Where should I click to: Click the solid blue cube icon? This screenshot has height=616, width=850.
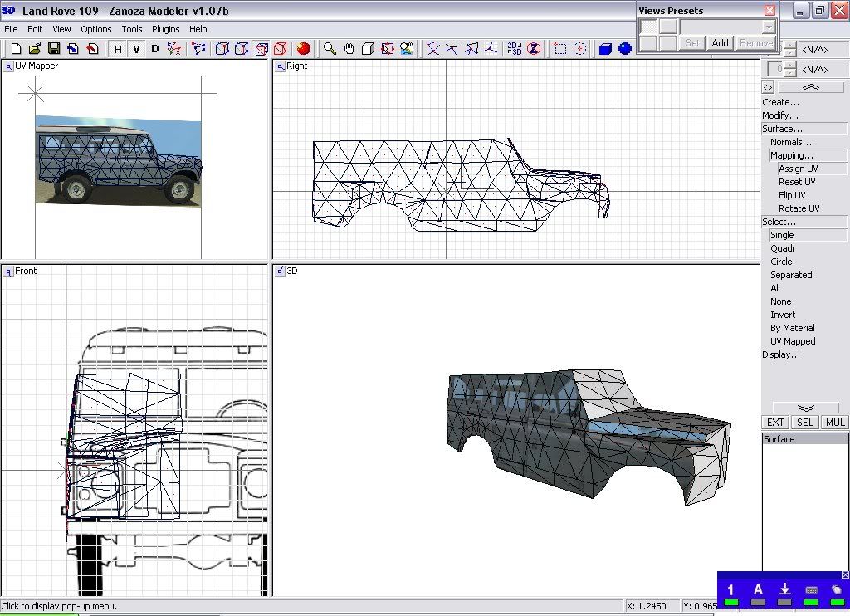605,49
